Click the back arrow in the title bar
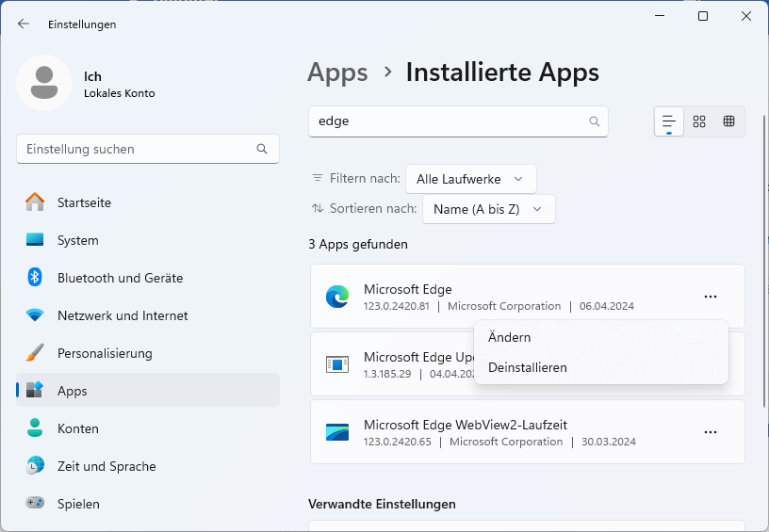This screenshot has height=532, width=769. coord(24,24)
